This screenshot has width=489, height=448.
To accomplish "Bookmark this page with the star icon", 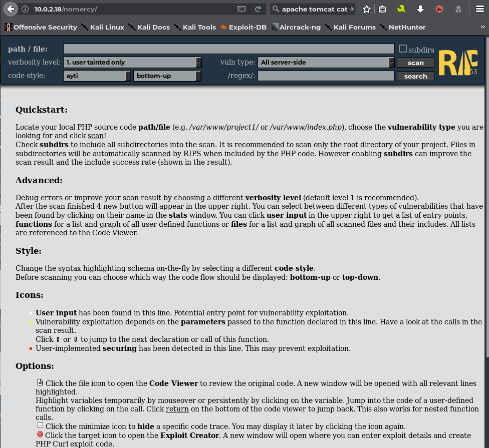I will tap(367, 9).
